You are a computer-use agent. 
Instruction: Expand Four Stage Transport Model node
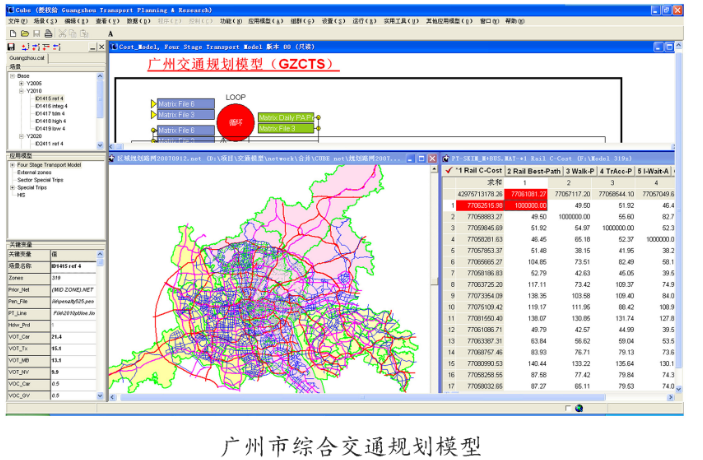tap(13, 165)
